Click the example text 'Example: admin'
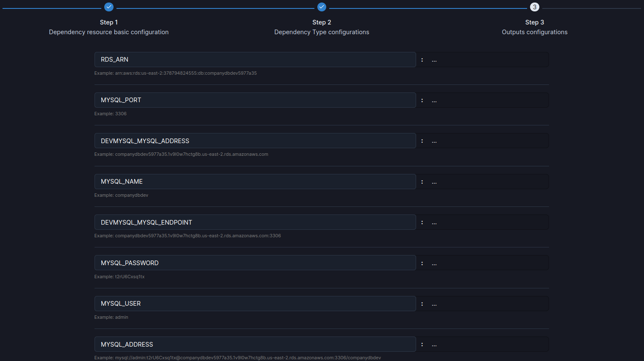644x361 pixels. [111, 317]
